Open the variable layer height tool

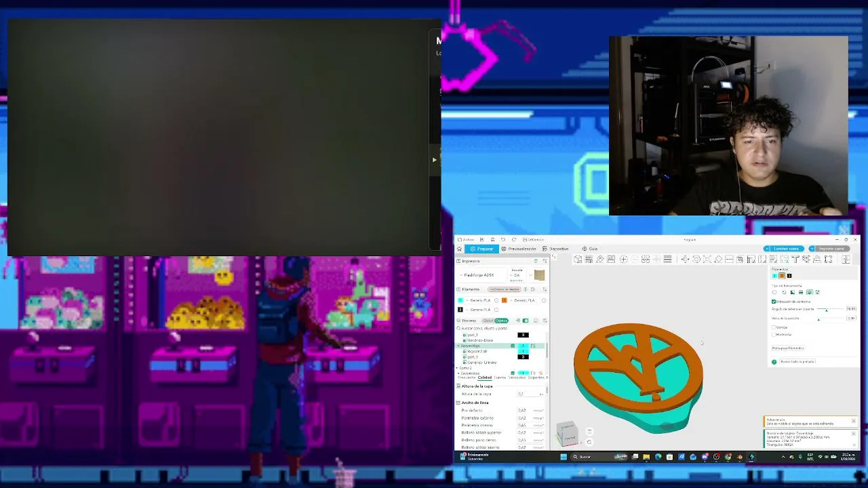tap(667, 260)
